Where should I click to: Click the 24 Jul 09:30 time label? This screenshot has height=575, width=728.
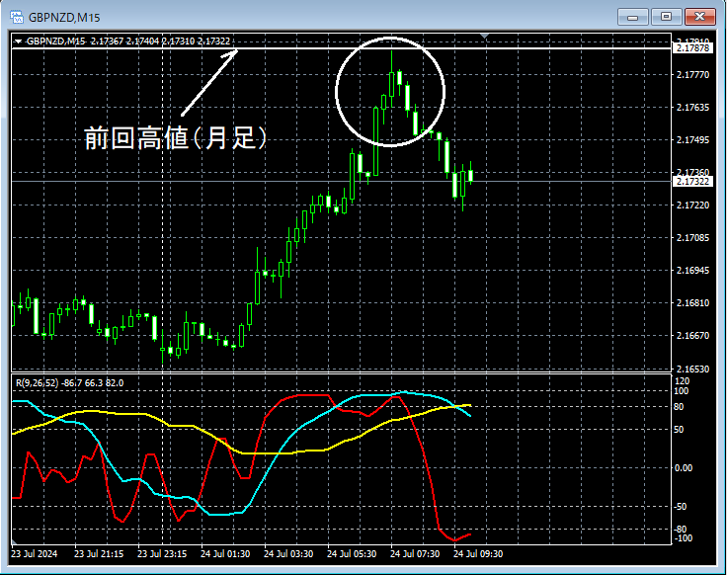click(478, 553)
